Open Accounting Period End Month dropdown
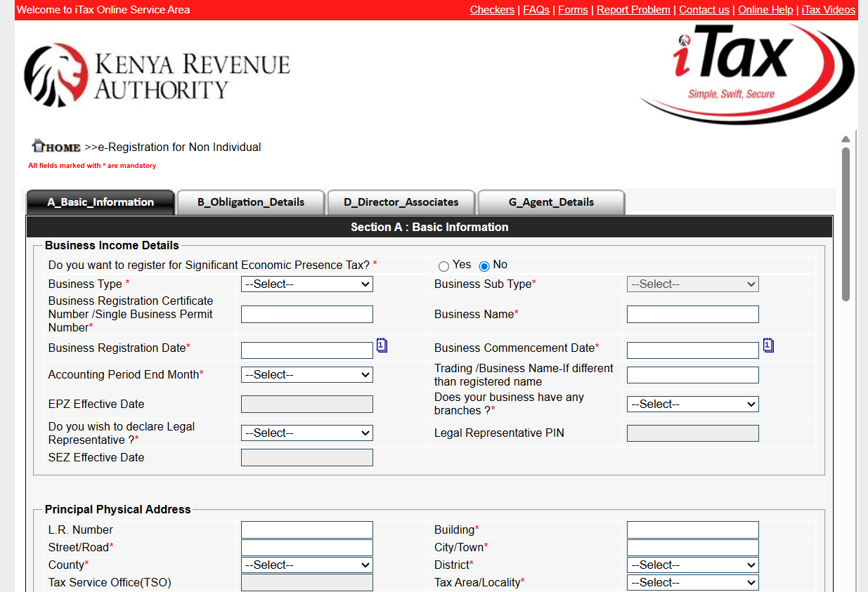 click(306, 375)
